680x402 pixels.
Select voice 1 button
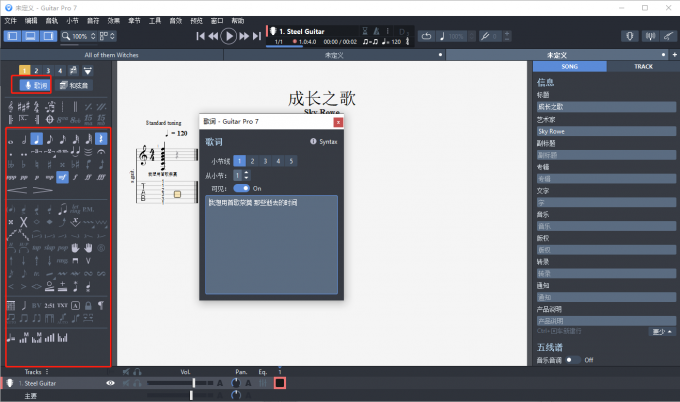[25, 70]
